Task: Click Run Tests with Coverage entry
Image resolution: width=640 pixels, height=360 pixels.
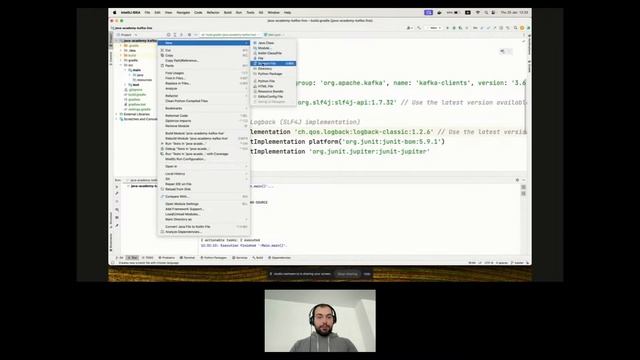Action: (x=204, y=154)
